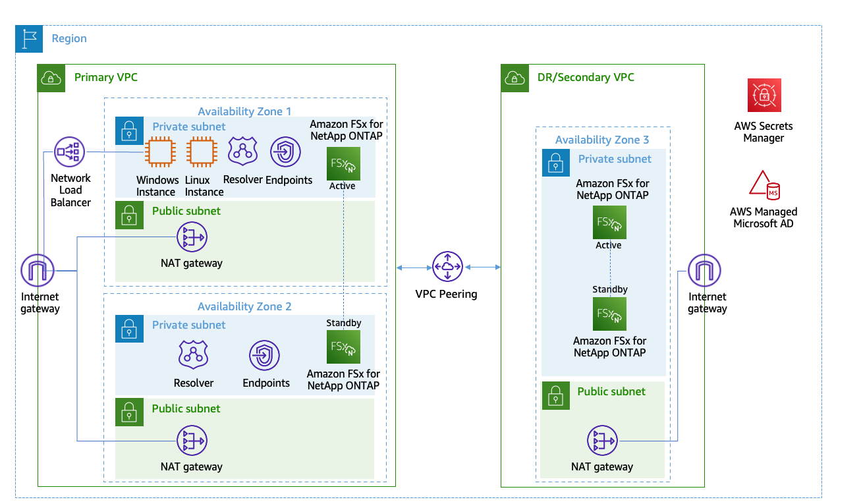Select the DR/Secondary VPC cloud icon
Screen dimensions: 861x504
point(514,78)
